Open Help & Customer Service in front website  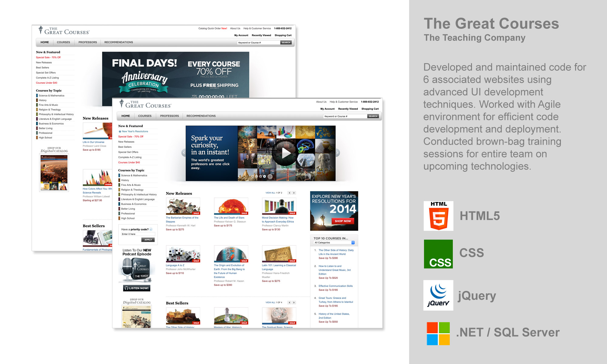[344, 102]
